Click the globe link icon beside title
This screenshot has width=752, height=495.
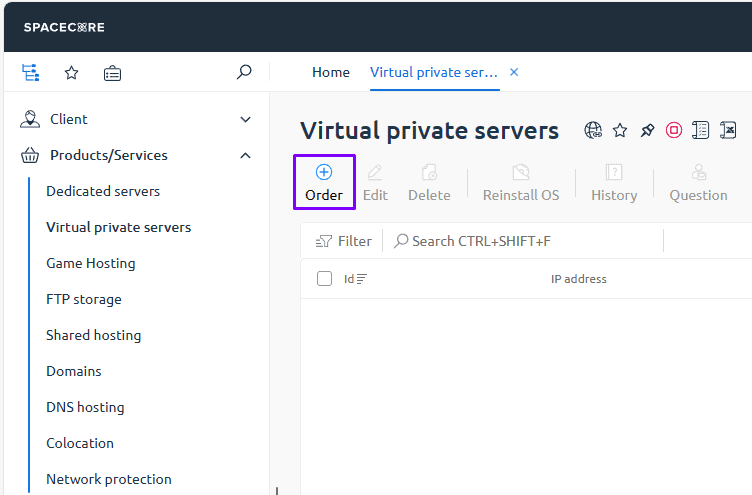click(x=594, y=131)
